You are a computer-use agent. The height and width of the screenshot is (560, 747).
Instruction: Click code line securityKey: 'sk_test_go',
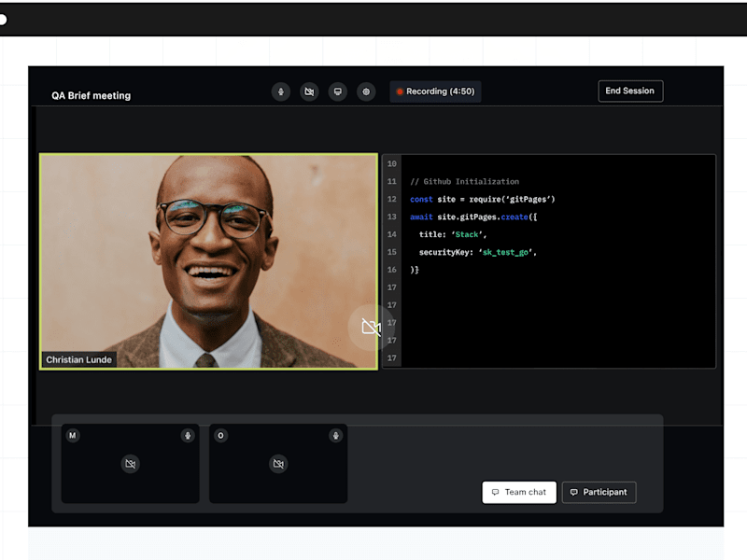[478, 252]
